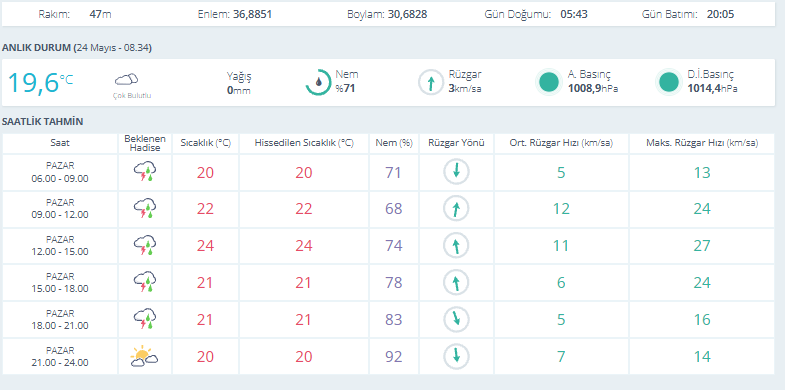The height and width of the screenshot is (390, 785).
Task: Click the current Rüzgar wind direction arrow
Action: [x=431, y=82]
